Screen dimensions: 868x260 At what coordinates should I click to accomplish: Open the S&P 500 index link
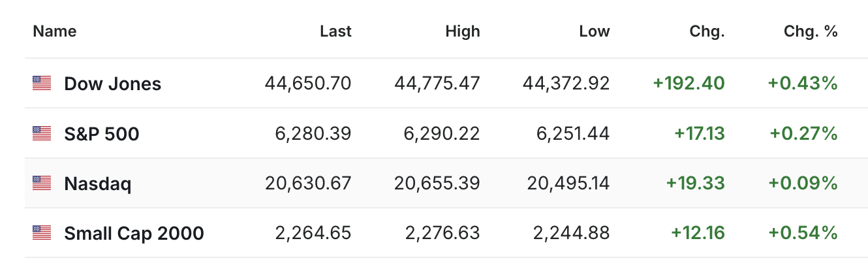pyautogui.click(x=102, y=134)
